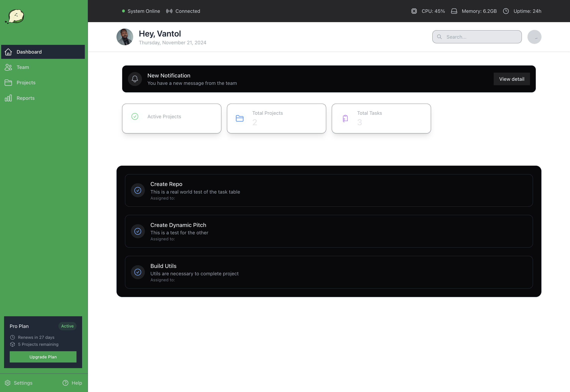Click the Active Projects checkmark icon

(135, 116)
